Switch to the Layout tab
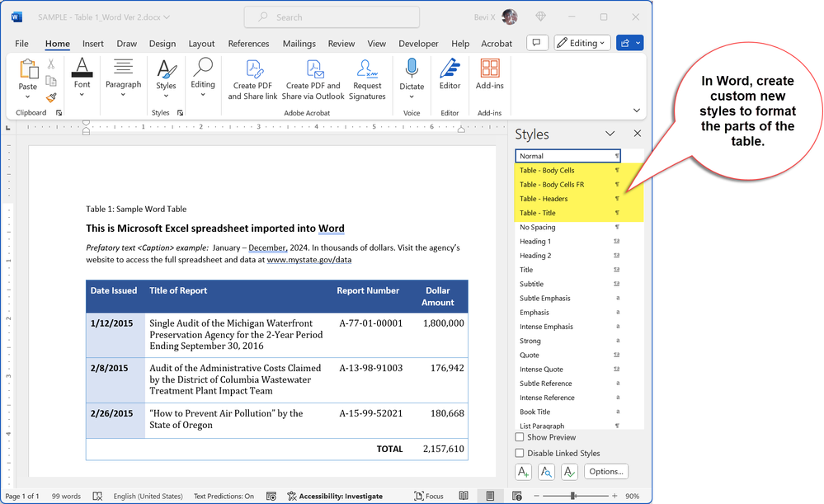Viewport: 824px width, 504px height. 202,44
